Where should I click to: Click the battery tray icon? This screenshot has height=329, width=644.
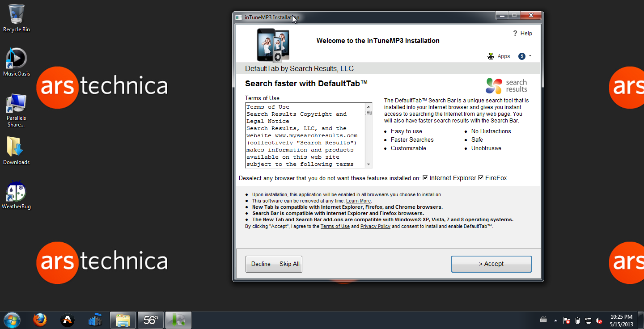[x=577, y=321]
